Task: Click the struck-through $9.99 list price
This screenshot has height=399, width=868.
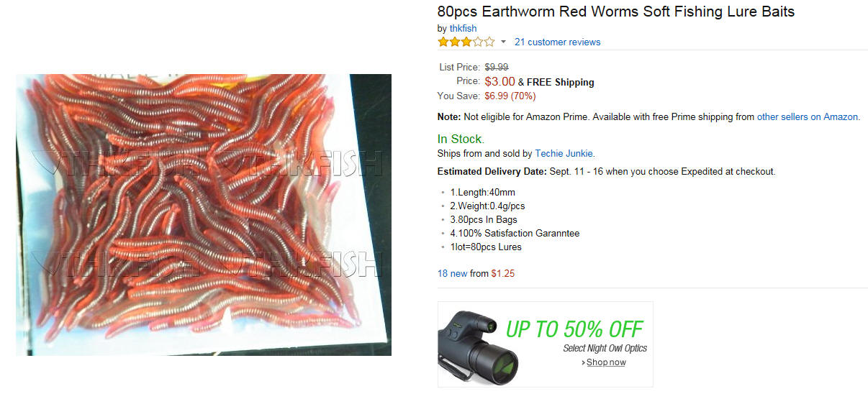Action: (x=497, y=67)
